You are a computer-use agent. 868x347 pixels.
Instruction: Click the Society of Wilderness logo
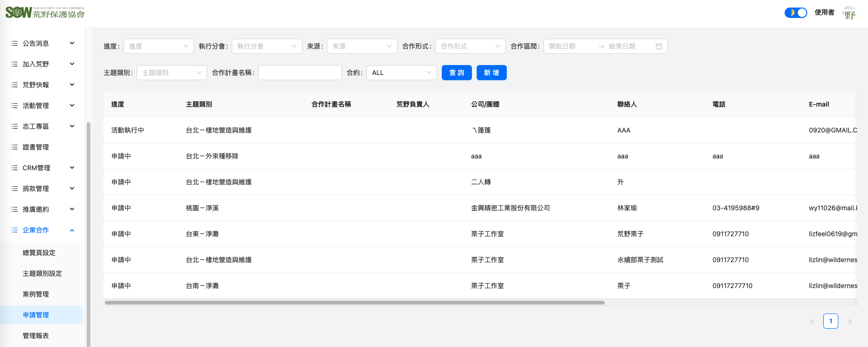point(45,13)
